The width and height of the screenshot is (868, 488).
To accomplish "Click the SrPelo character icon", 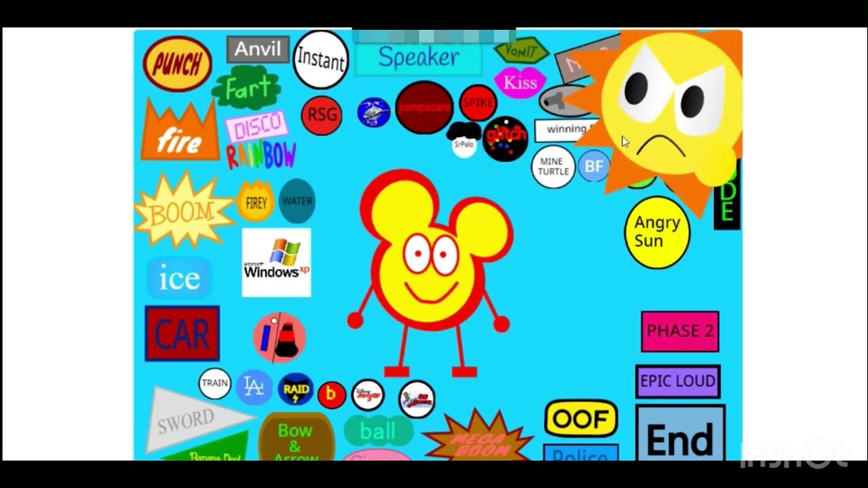I will [464, 140].
